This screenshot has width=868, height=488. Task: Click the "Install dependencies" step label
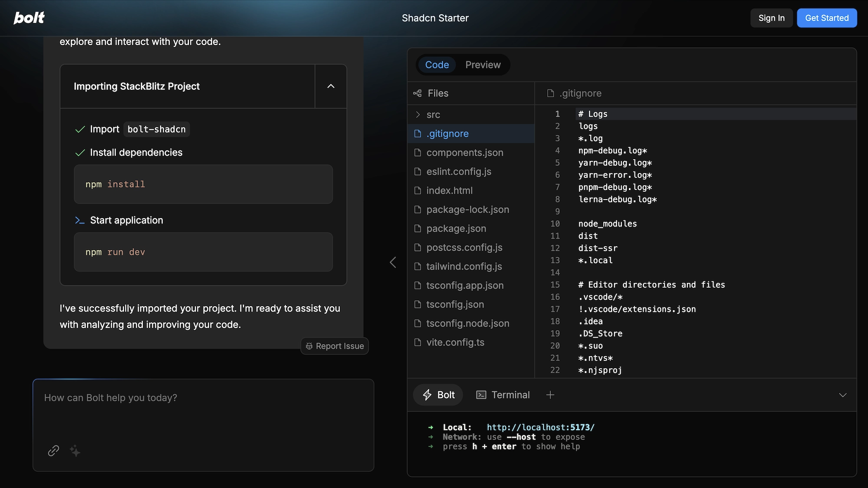pyautogui.click(x=136, y=153)
